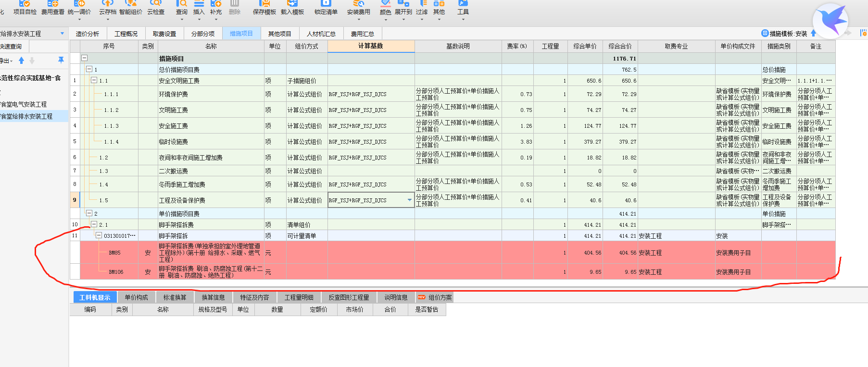
Task: Open the 特征及内容 bottom tab
Action: point(254,297)
